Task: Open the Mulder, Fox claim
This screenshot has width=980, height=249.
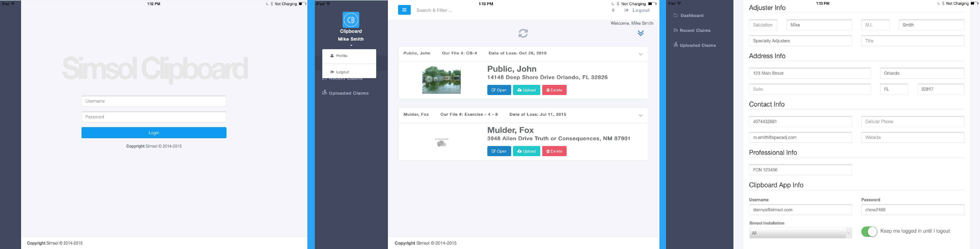Action: (499, 151)
